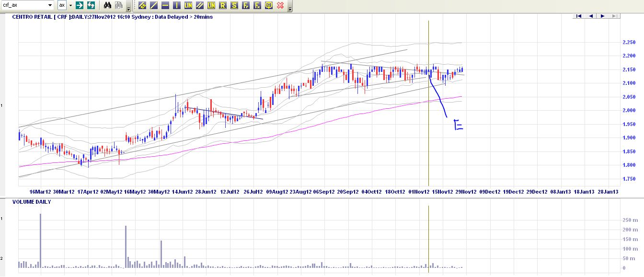Step chart forward with right arrow

(603, 16)
